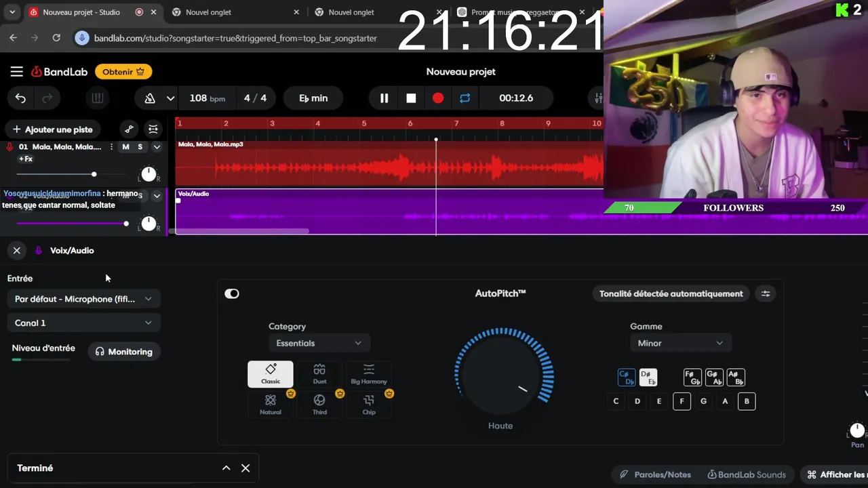Open track 01 three-dot options menu
The width and height of the screenshot is (868, 488).
point(111,147)
